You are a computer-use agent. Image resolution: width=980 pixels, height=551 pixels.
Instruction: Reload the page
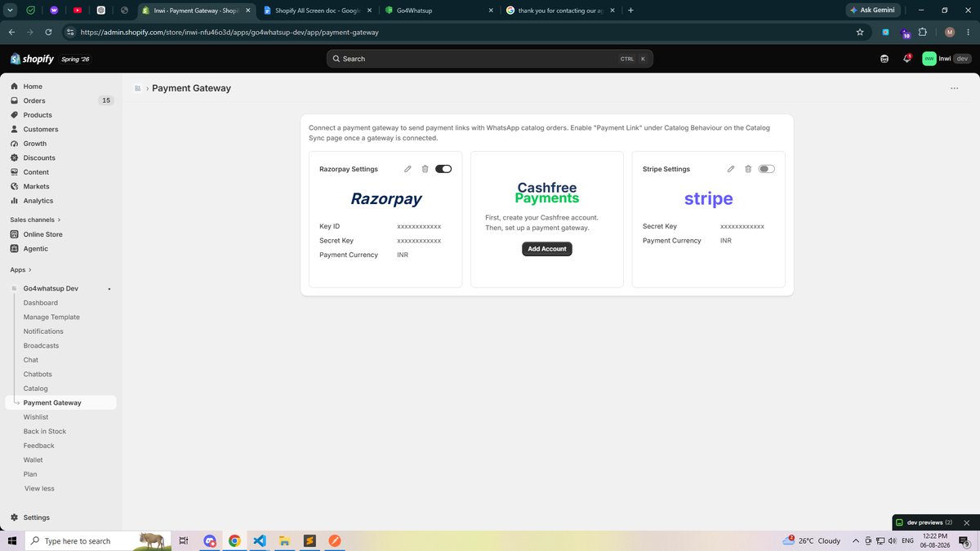pyautogui.click(x=49, y=33)
